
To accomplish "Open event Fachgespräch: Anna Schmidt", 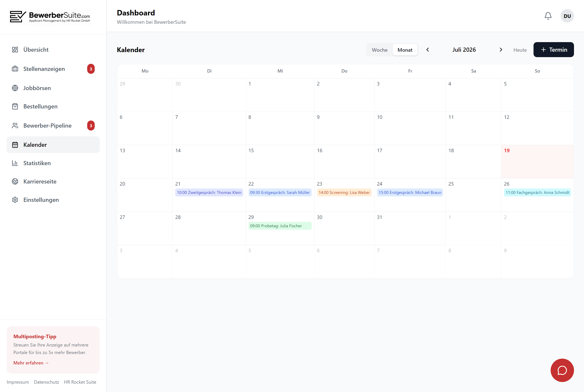I will (537, 192).
